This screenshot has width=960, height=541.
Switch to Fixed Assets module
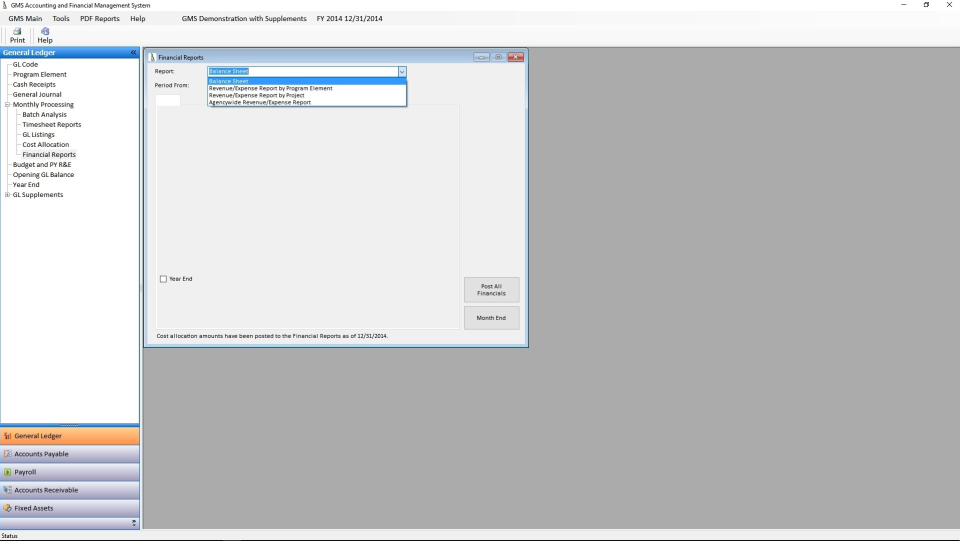click(70, 508)
